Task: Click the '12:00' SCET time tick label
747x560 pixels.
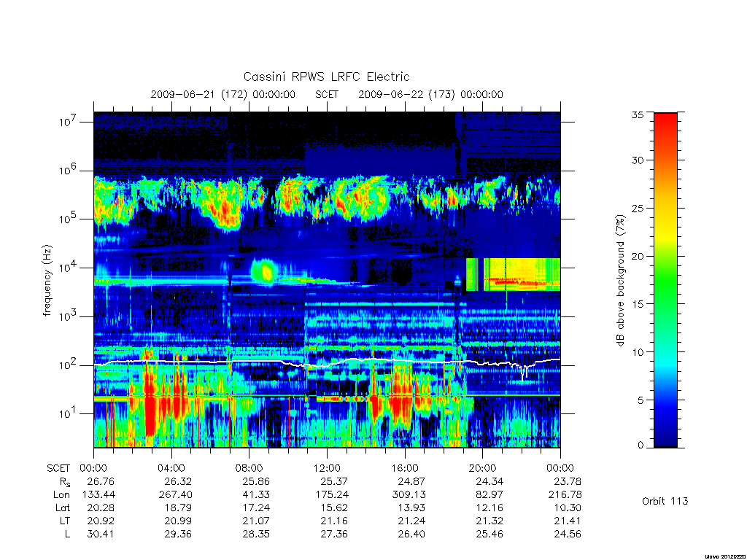Action: [328, 468]
